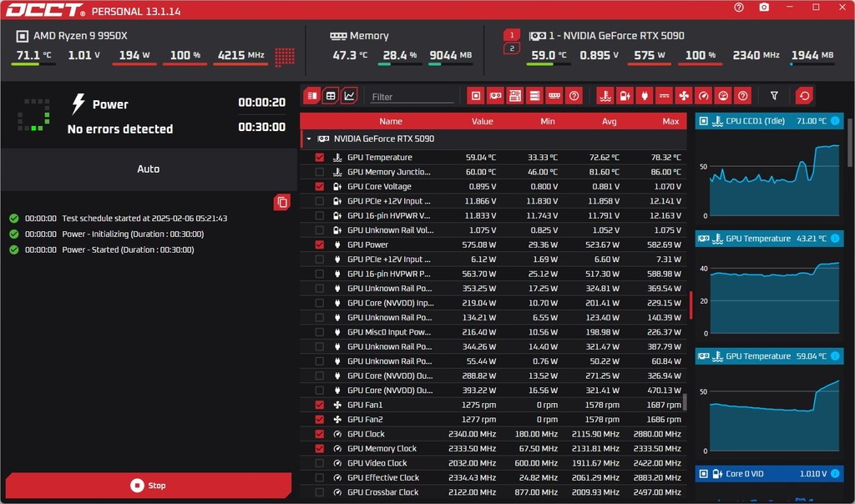Collapse the NVIDIA GeForce RTX 5090 group

(309, 139)
